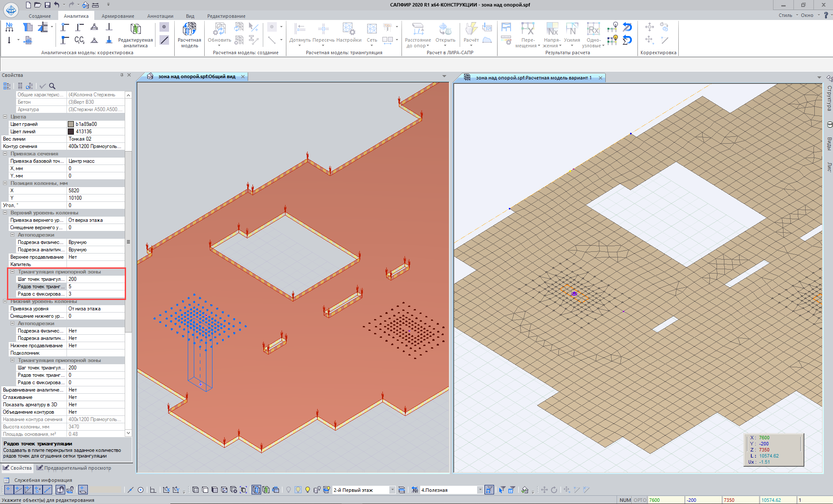Toggle the ОРТО mode in status bar
The height and width of the screenshot is (504, 833).
click(640, 500)
